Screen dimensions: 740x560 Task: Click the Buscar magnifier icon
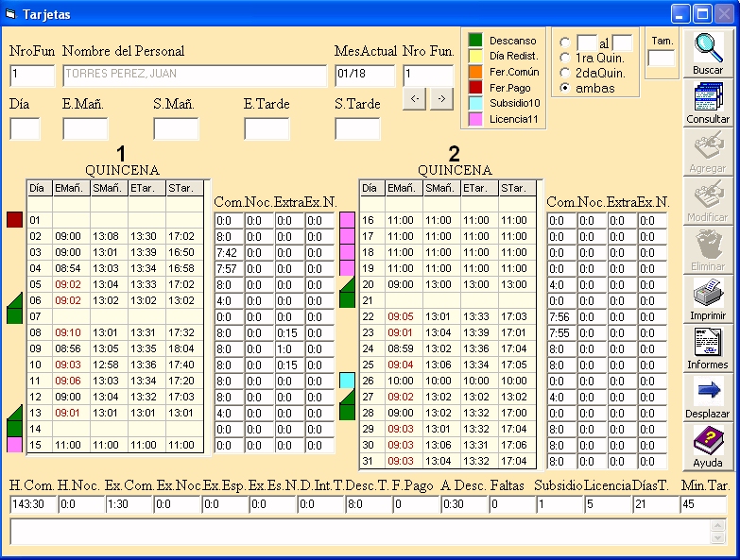pos(708,47)
